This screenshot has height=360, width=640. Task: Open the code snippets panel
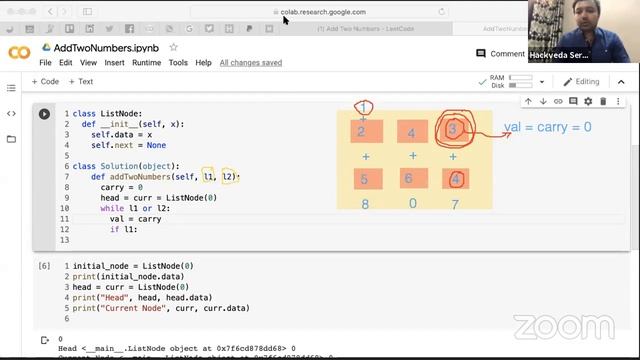(x=11, y=113)
